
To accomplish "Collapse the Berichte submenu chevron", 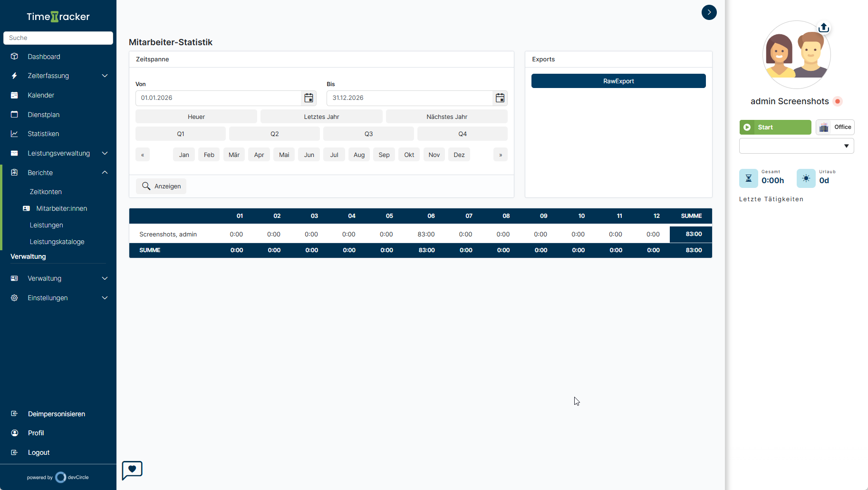I will coord(105,172).
